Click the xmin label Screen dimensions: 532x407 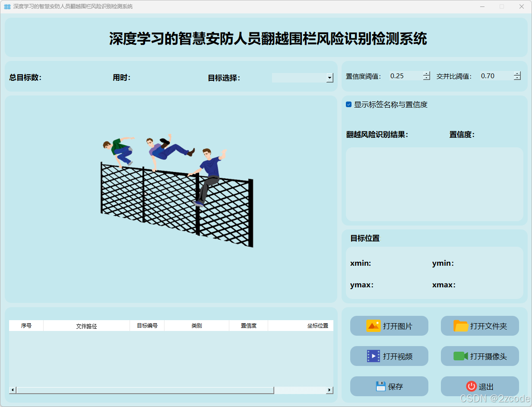[x=361, y=263]
